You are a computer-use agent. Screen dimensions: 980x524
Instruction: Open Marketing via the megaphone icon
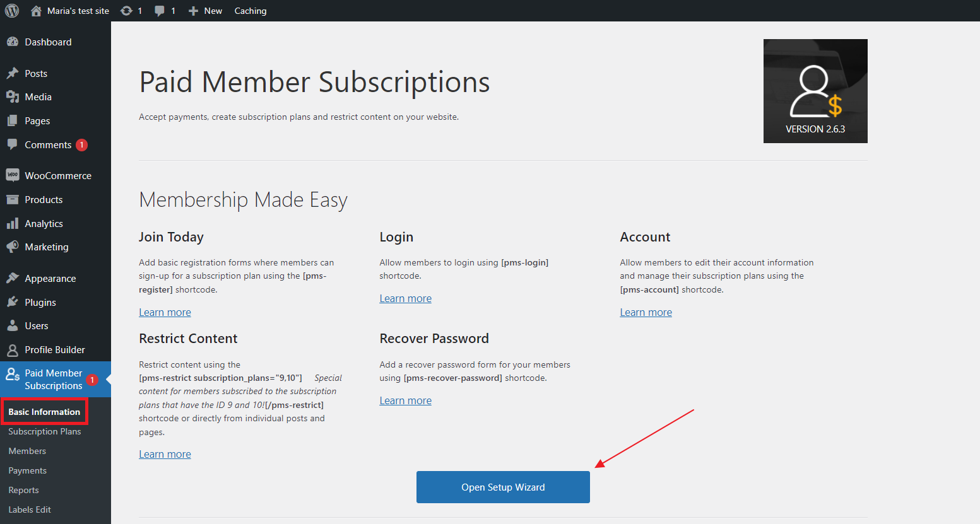(x=13, y=247)
